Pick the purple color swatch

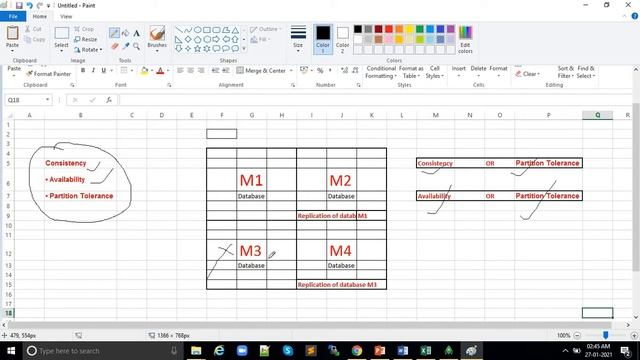click(451, 29)
